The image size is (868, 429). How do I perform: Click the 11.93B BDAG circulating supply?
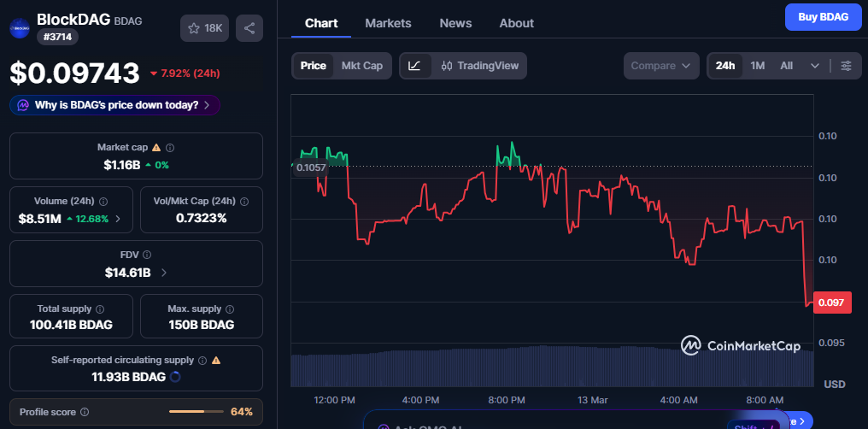tap(128, 377)
